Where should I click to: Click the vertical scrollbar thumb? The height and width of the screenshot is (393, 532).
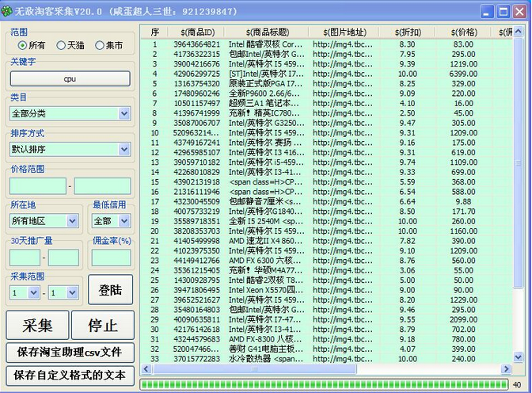(518, 162)
